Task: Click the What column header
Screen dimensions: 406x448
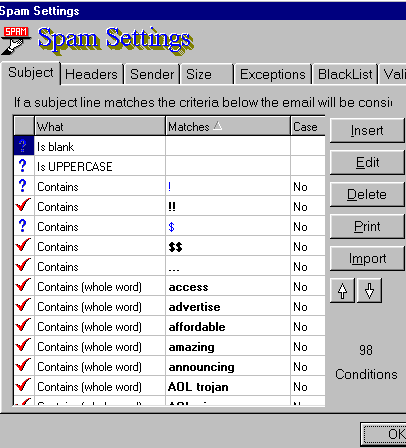Action: 100,126
